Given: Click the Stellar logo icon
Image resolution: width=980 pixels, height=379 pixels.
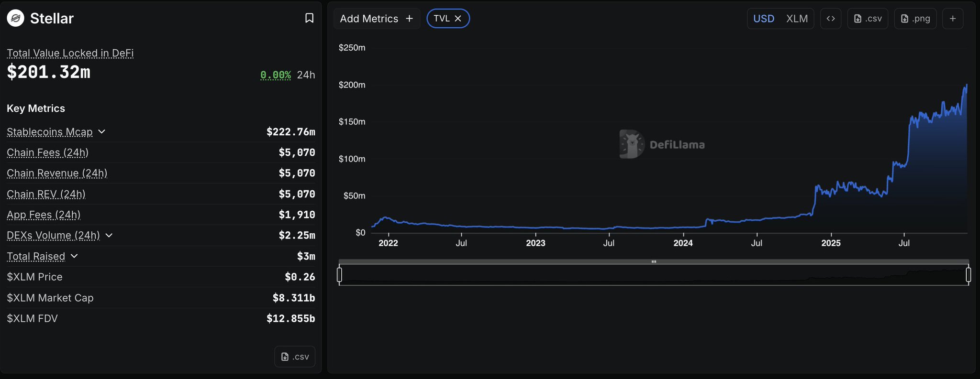Looking at the screenshot, I should 15,18.
